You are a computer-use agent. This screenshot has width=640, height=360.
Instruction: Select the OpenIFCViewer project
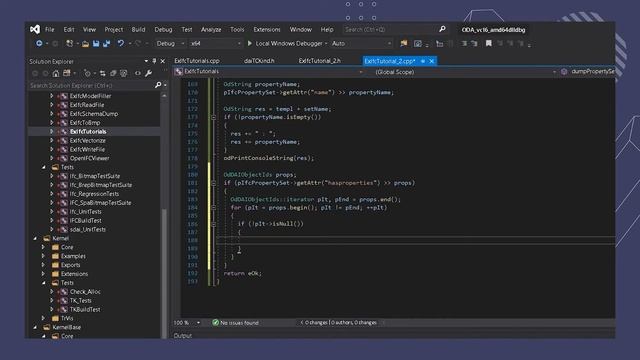pos(89,158)
